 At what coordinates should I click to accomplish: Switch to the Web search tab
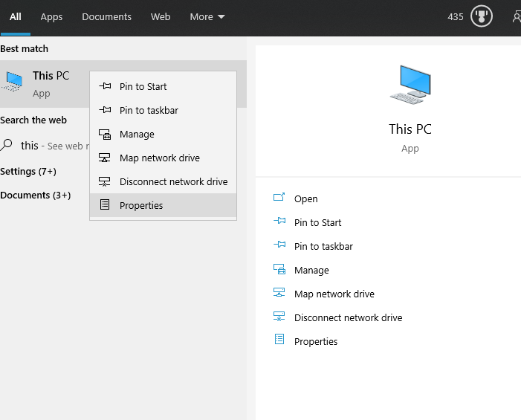tap(161, 16)
